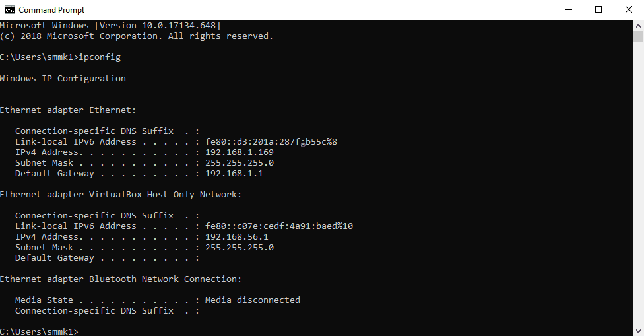Screen dimensions: 644x336
Task: Click the Media disconnected status text
Action: tap(253, 300)
